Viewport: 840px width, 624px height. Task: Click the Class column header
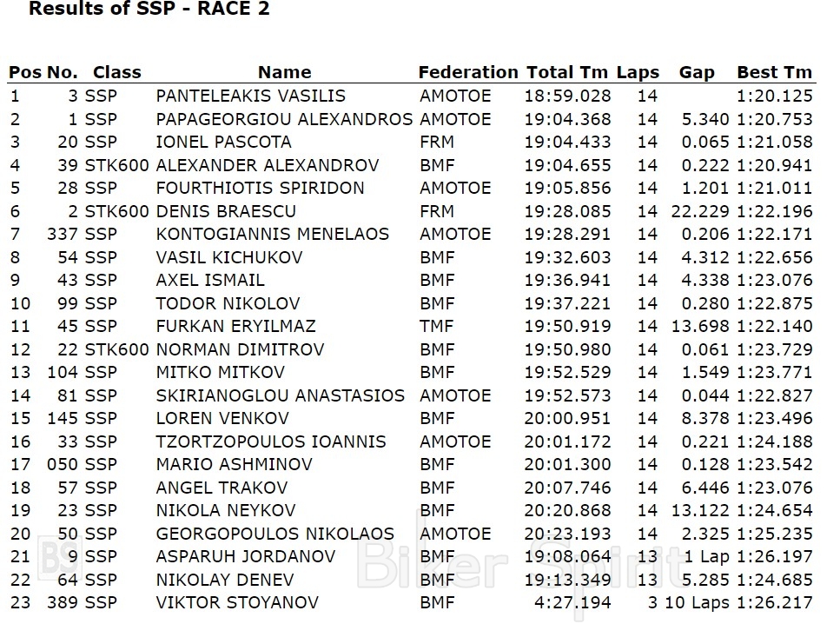(x=116, y=73)
